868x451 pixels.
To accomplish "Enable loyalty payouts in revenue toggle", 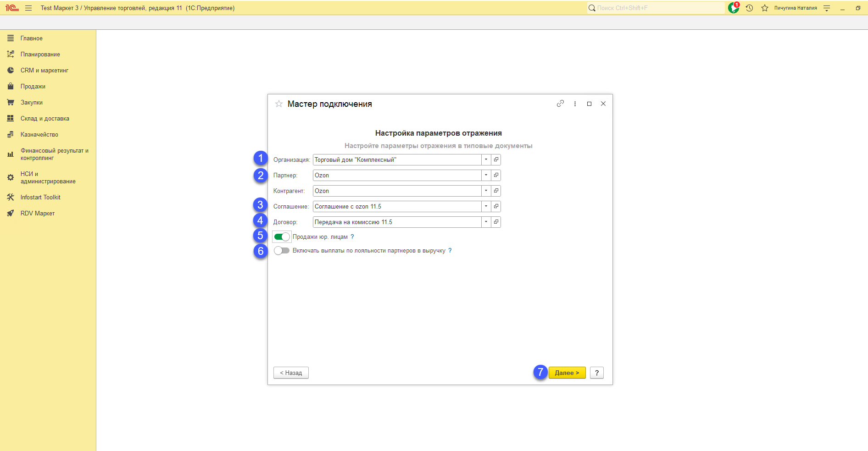I will tap(282, 251).
